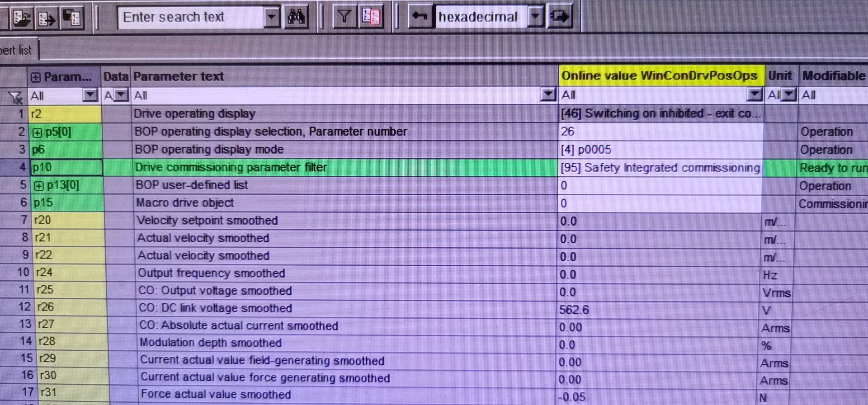
Task: Click the 'Velocity setpoint smoothed' text
Action: point(207,220)
